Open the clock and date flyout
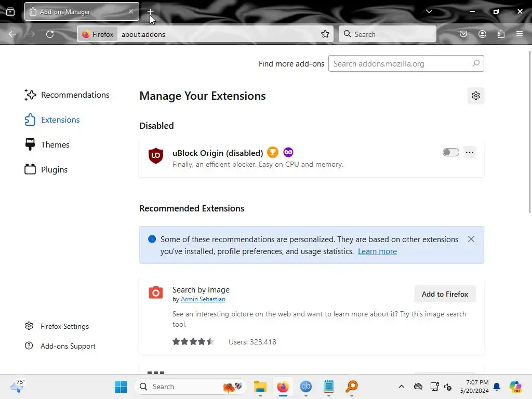The image size is (532, 399). click(x=474, y=387)
